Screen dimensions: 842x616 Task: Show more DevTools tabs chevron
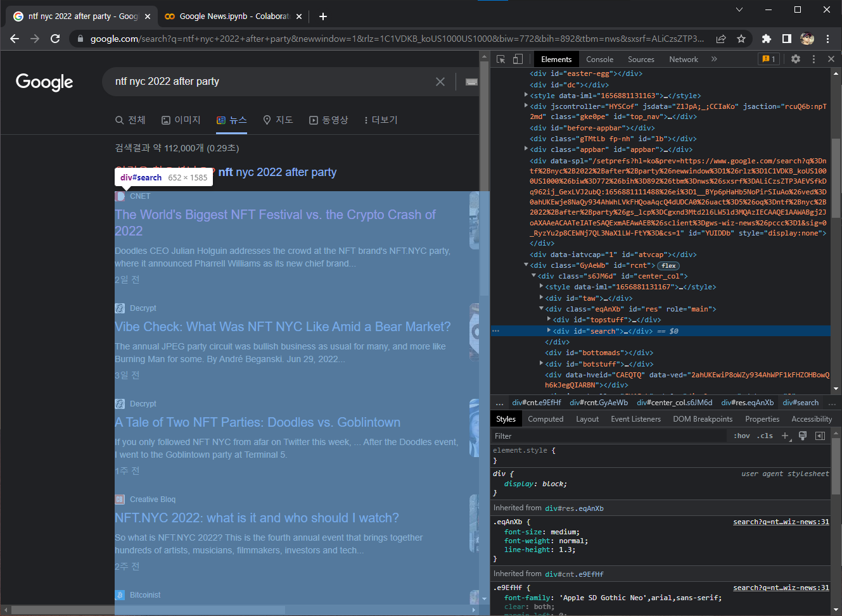(714, 59)
